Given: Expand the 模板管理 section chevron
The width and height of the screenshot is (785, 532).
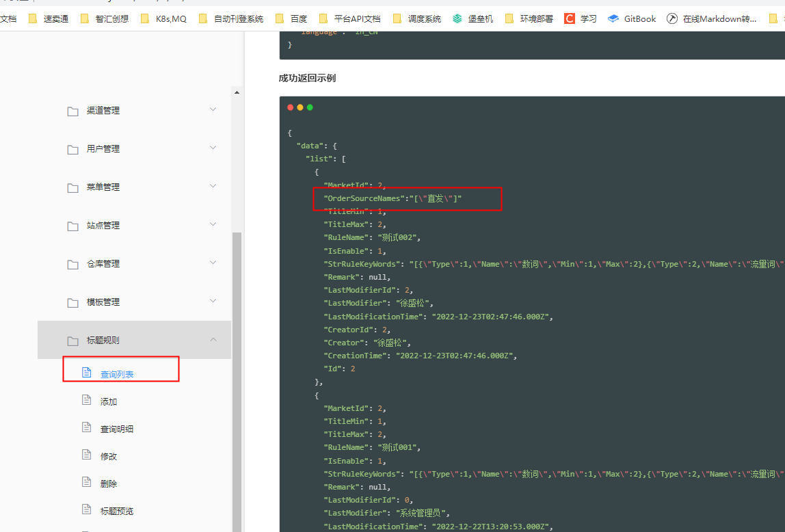Looking at the screenshot, I should [213, 302].
